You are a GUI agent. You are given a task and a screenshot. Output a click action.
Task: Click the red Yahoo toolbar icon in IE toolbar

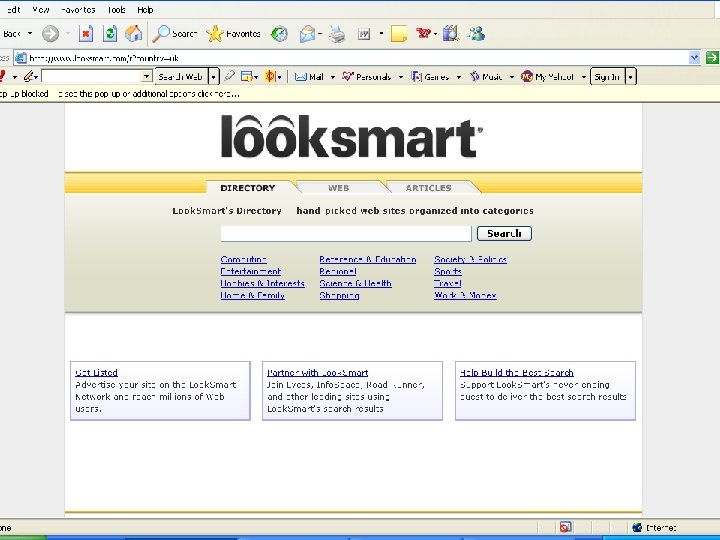423,33
